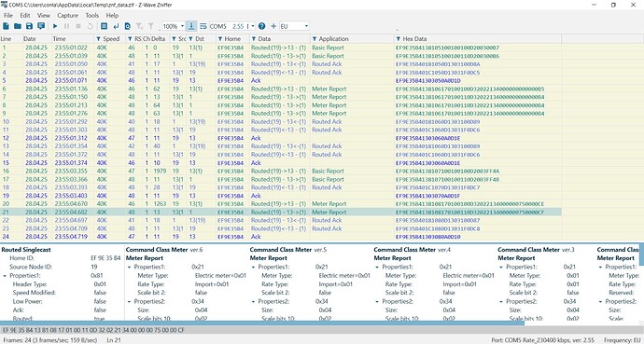
Task: Click the Data column filter icon
Action: pyautogui.click(x=254, y=39)
